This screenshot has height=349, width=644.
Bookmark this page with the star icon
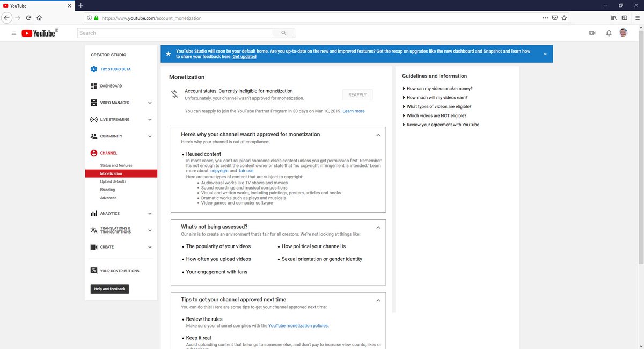click(x=564, y=18)
